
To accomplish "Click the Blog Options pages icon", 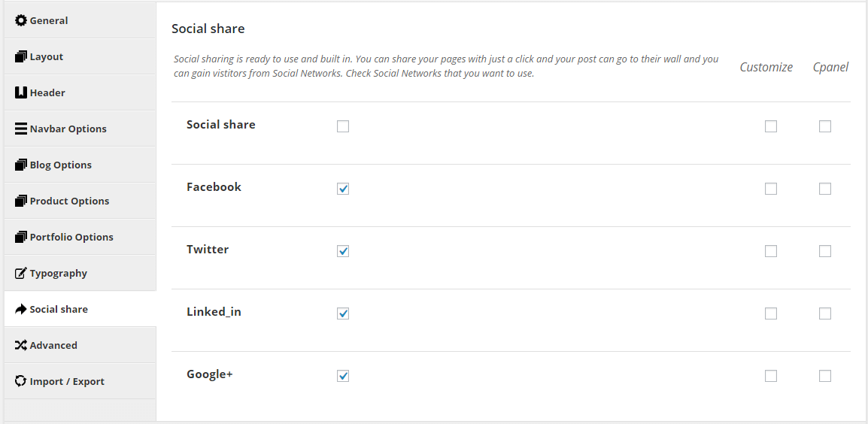I will click(21, 165).
